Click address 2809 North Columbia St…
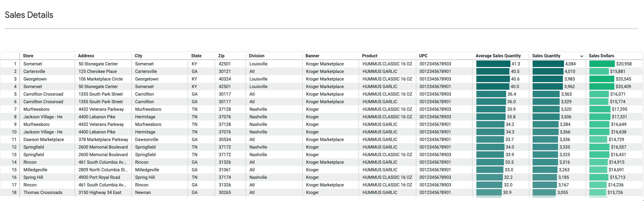Screen dimensions: 644x201 point(103,170)
